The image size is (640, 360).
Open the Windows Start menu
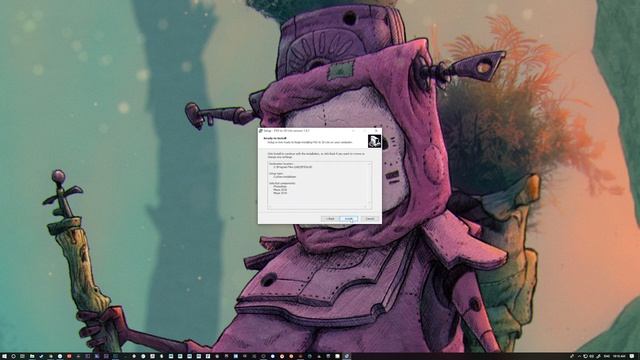tap(4, 356)
